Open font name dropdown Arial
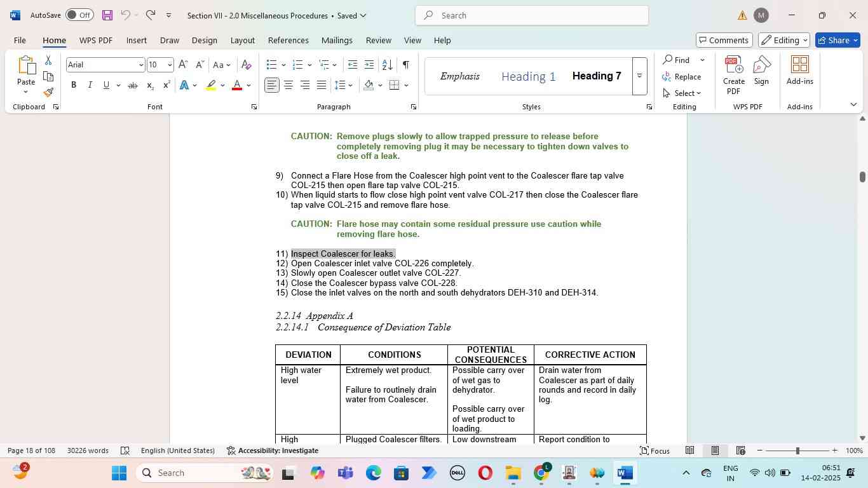Viewport: 868px width, 488px height. point(141,65)
